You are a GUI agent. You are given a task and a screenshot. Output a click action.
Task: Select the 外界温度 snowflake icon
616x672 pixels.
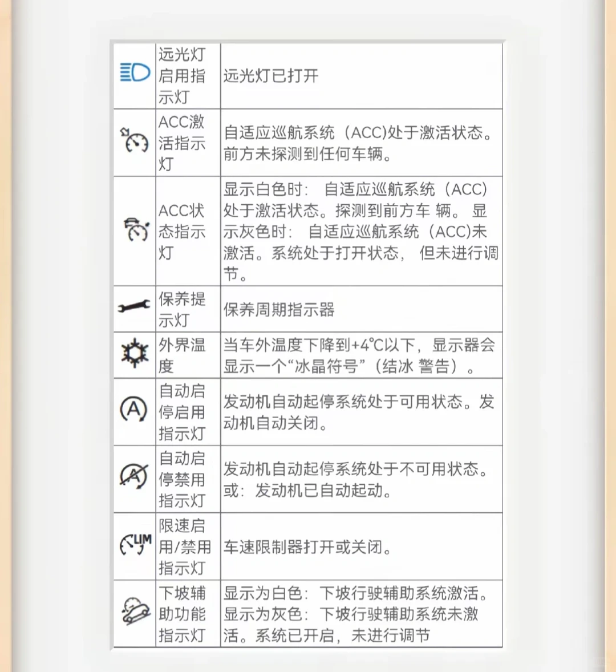click(133, 354)
